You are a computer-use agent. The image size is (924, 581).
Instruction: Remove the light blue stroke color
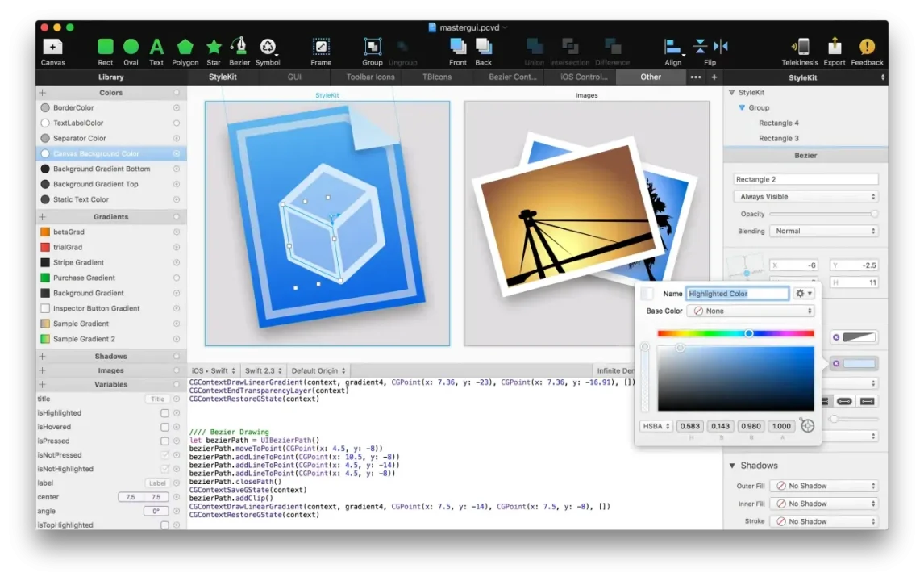pyautogui.click(x=836, y=363)
